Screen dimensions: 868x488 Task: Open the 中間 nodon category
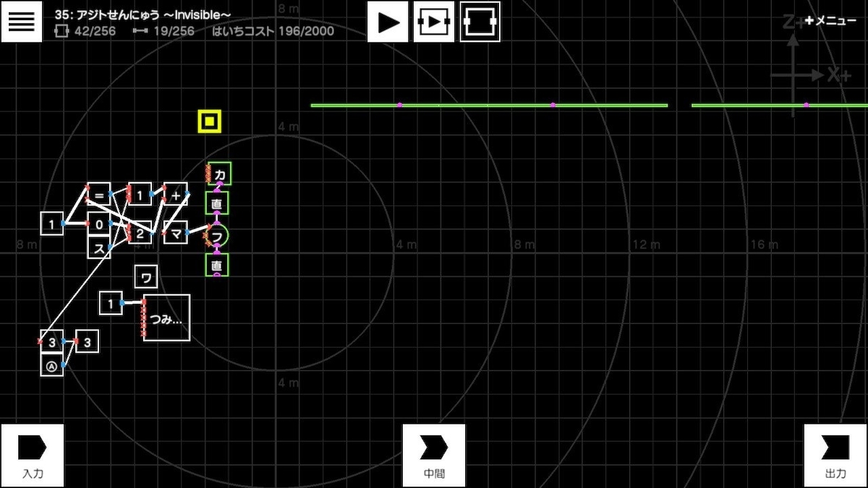[x=434, y=455]
